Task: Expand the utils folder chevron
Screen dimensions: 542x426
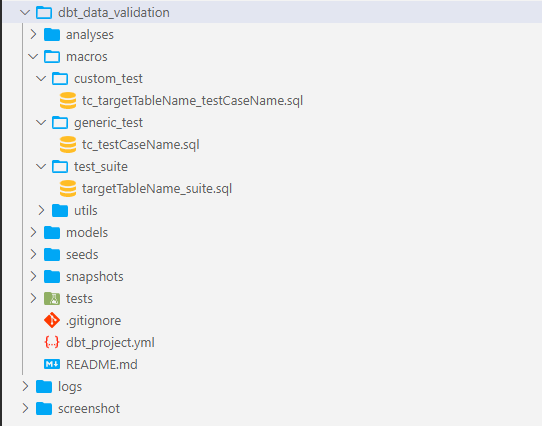Action: tap(41, 211)
